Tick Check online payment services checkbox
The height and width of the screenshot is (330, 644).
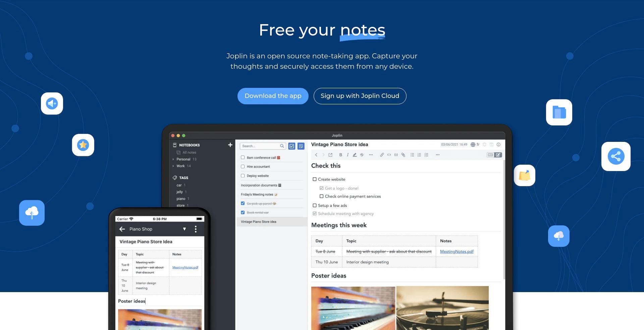(321, 196)
